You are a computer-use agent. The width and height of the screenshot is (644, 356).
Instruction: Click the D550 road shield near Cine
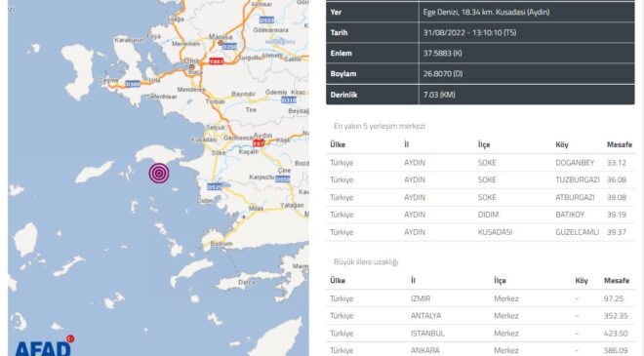click(x=283, y=179)
